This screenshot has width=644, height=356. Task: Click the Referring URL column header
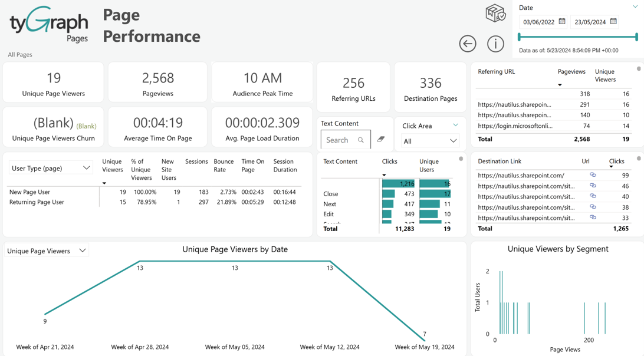[496, 71]
